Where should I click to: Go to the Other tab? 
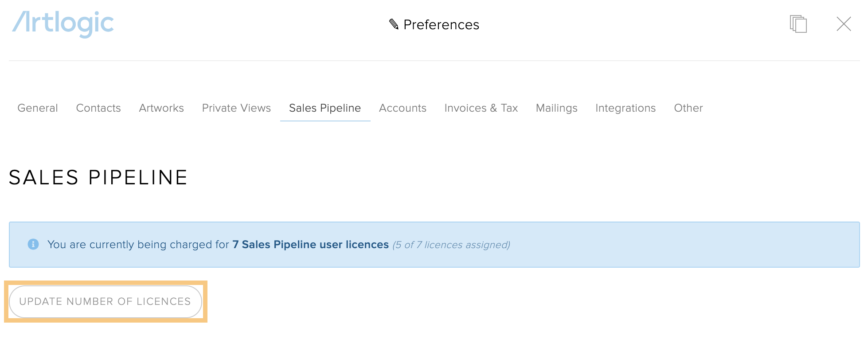click(x=688, y=108)
